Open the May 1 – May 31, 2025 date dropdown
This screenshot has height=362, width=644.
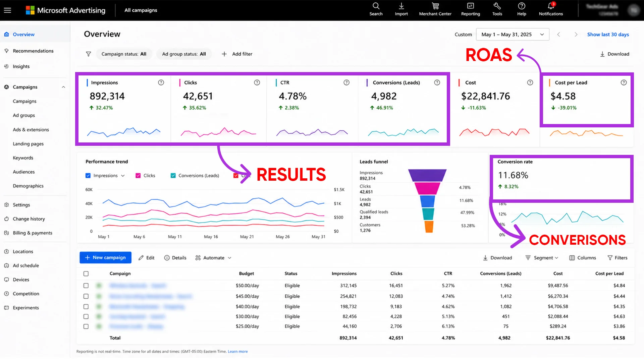click(x=513, y=35)
